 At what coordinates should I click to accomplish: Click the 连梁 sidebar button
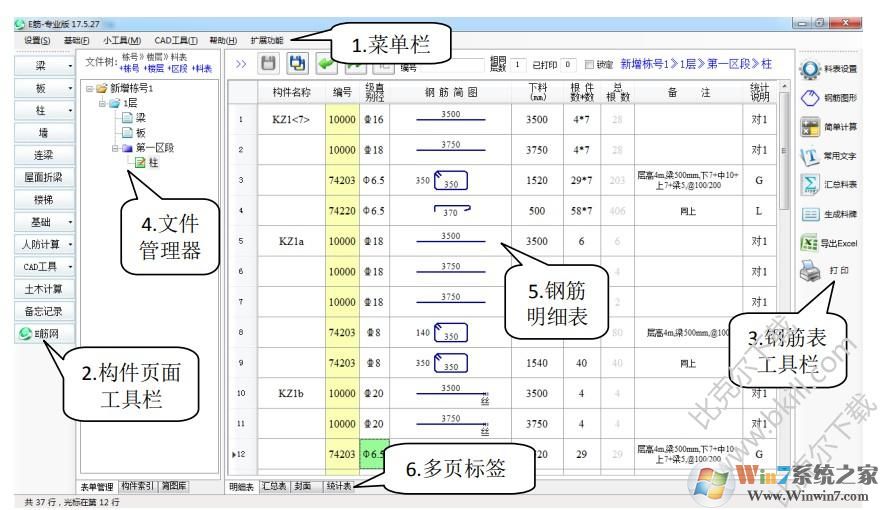44,155
